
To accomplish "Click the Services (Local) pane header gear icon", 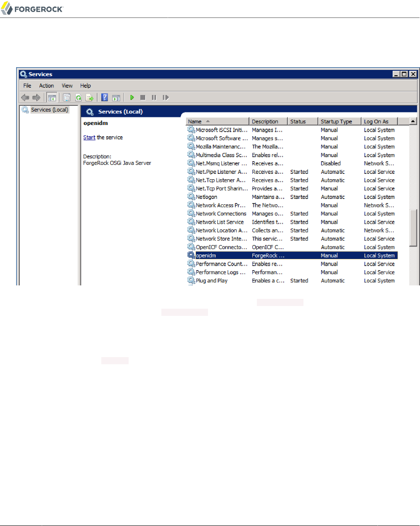I will tap(90, 112).
